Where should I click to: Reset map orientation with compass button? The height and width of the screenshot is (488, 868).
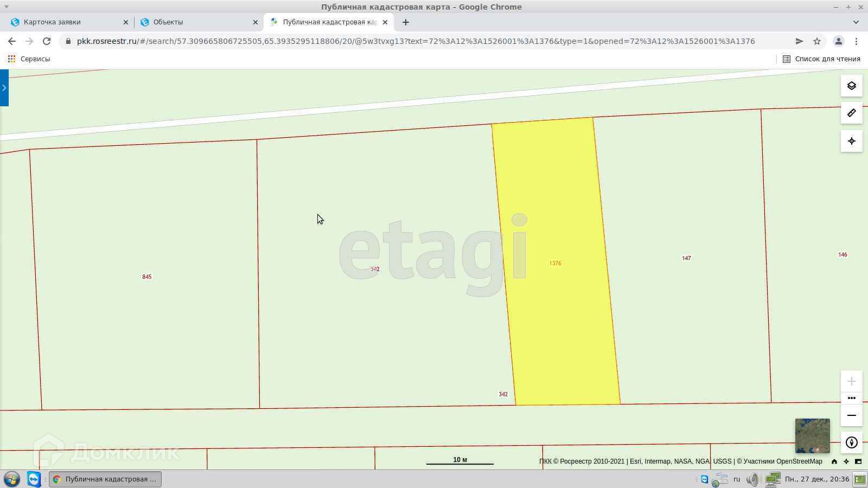point(851,442)
